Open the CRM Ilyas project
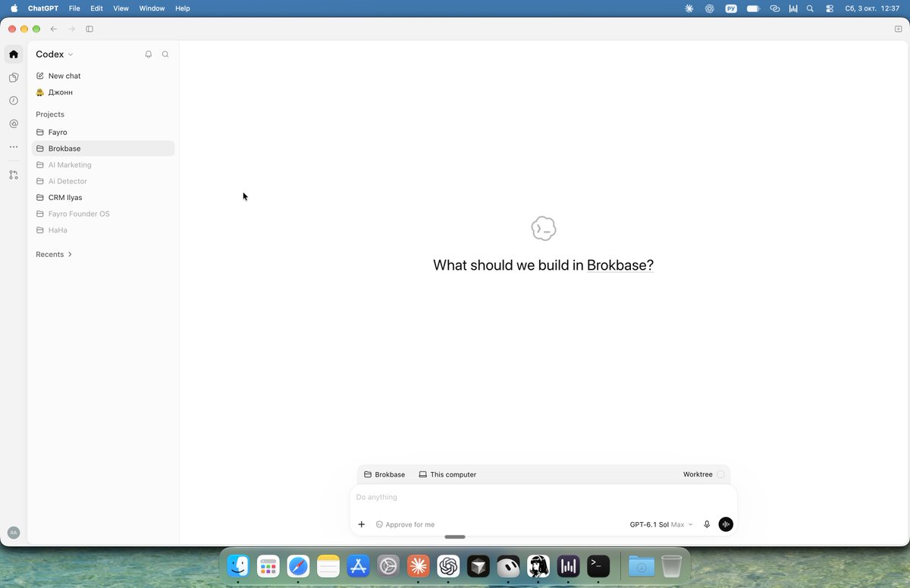Image resolution: width=910 pixels, height=588 pixels. click(x=103, y=198)
